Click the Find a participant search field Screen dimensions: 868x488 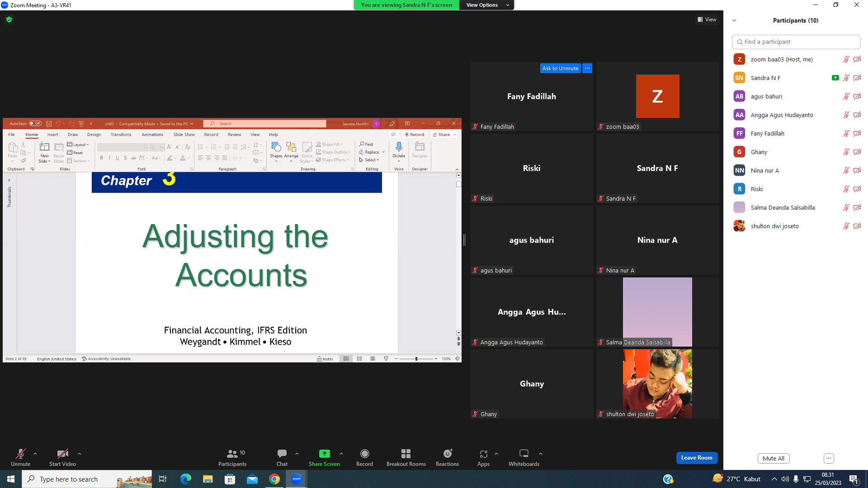[796, 42]
